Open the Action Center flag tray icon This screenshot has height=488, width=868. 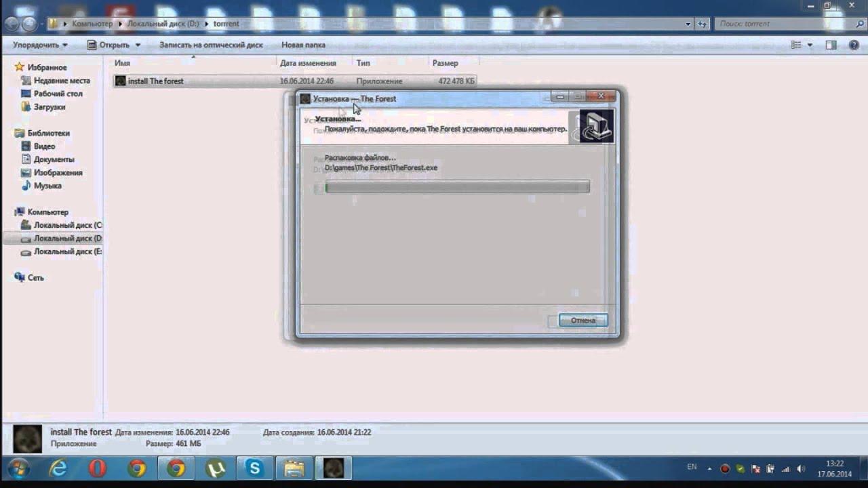click(755, 468)
